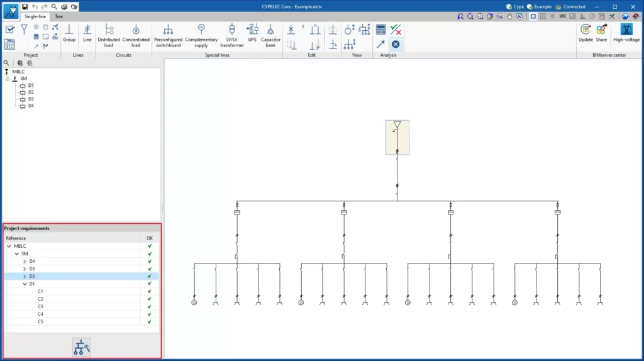Click the expand-all tree icon
The image size is (644, 361).
[19, 63]
